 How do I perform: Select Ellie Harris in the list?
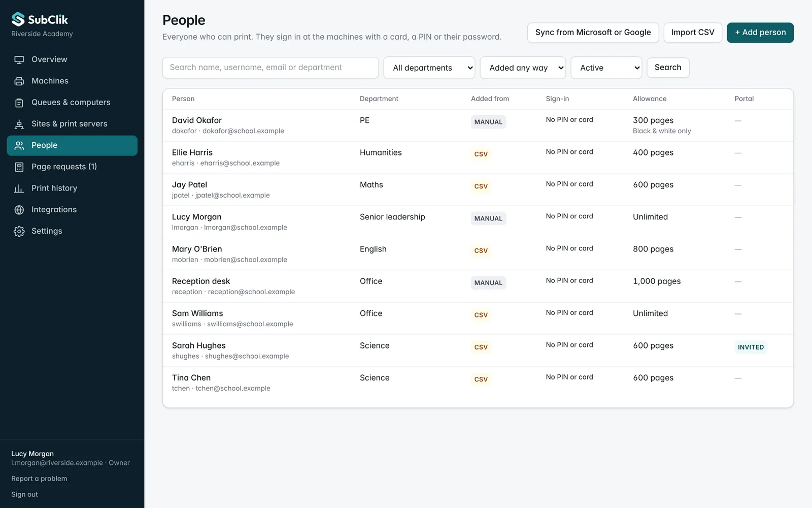coord(478,157)
